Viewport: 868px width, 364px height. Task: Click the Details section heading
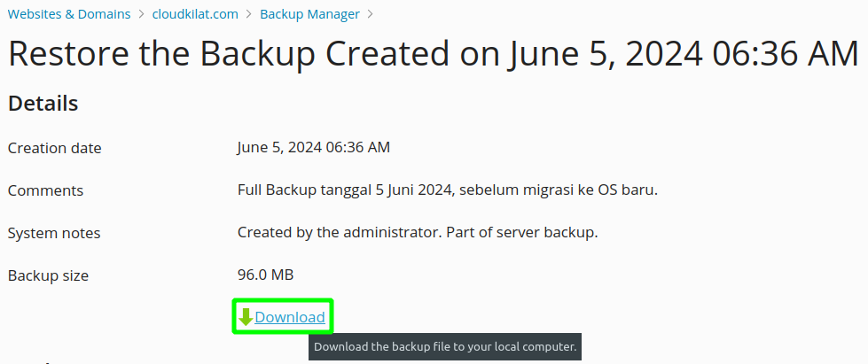(43, 104)
